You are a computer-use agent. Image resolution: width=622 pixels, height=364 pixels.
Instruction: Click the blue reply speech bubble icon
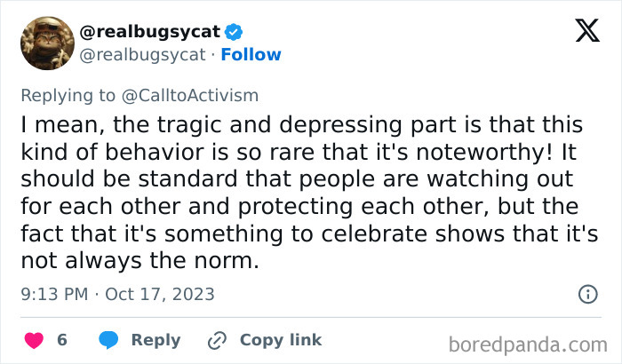108,340
